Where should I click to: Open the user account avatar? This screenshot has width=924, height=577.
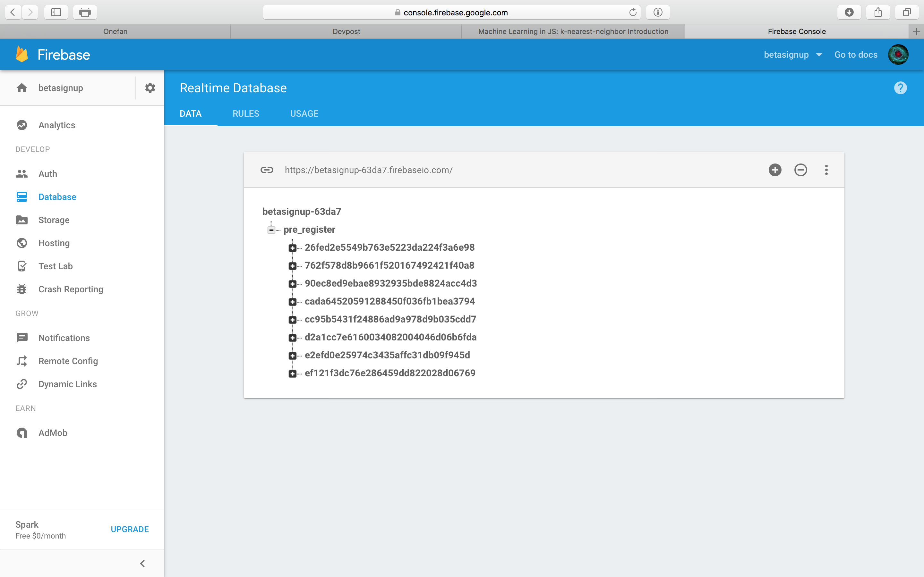click(898, 54)
